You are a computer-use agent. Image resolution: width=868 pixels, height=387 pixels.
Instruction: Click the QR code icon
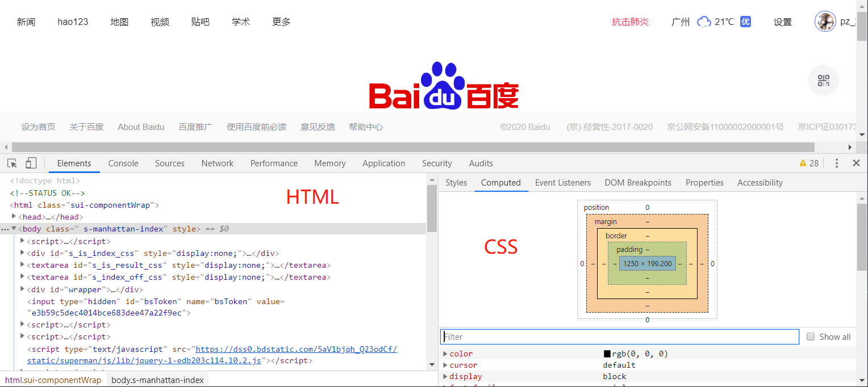[x=823, y=81]
